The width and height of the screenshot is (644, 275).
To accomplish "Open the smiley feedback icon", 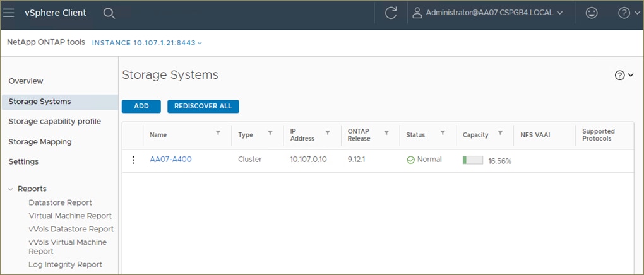I will click(x=592, y=13).
